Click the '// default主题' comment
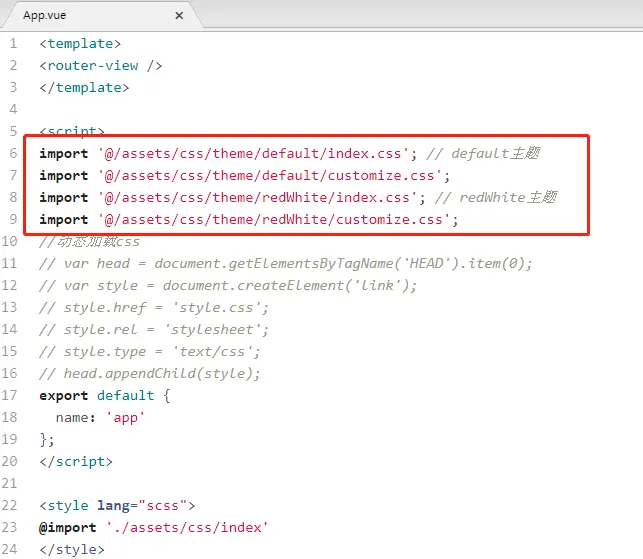Image resolution: width=643 pixels, height=559 pixels. [483, 154]
